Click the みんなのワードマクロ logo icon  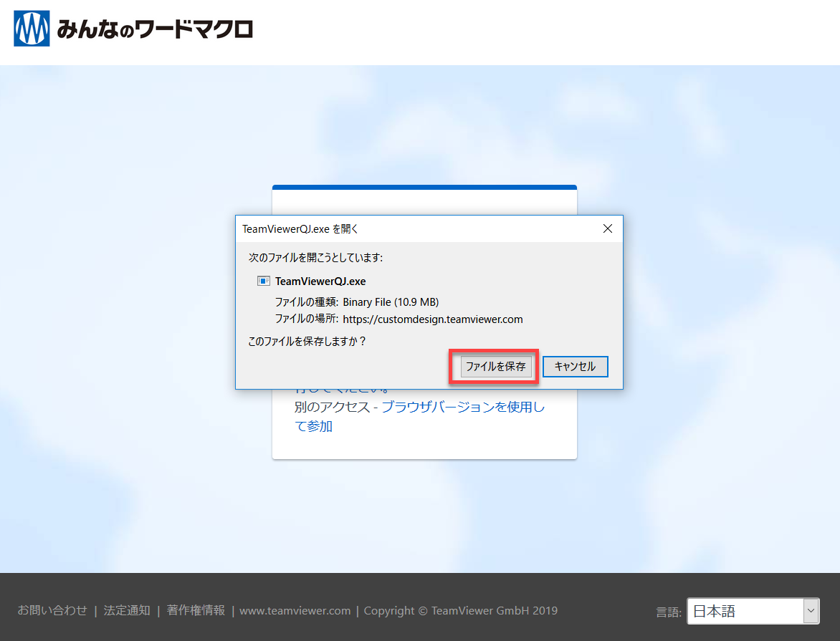32,29
